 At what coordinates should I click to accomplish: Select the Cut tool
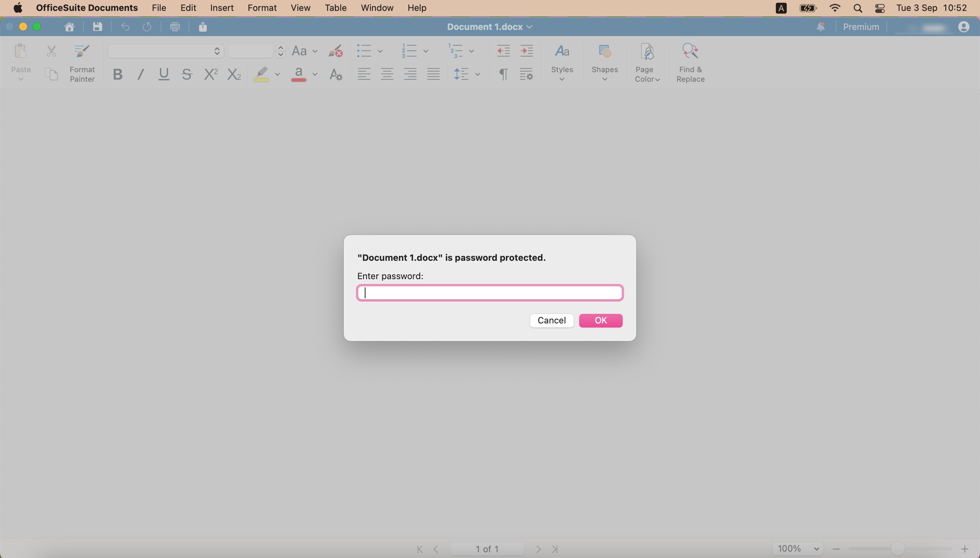click(51, 51)
